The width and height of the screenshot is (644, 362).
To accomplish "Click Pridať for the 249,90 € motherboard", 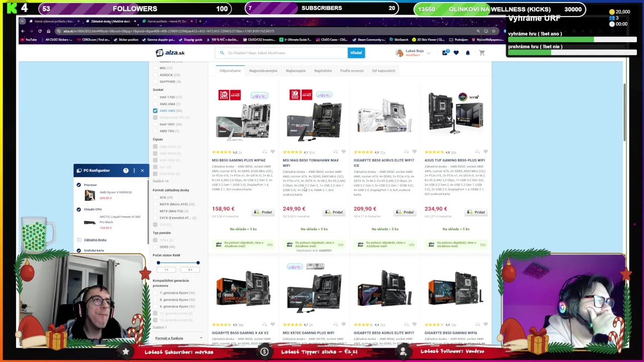I will 334,212.
